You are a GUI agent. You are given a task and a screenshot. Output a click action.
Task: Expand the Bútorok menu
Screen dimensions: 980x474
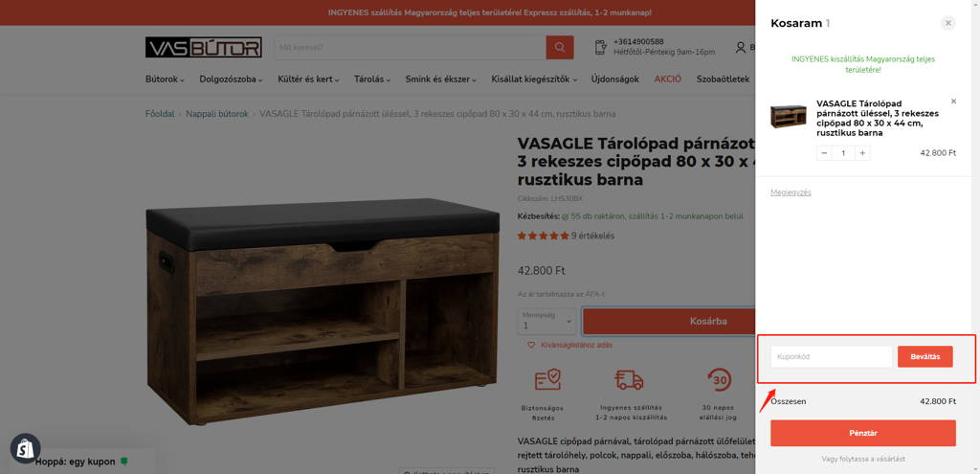[165, 79]
